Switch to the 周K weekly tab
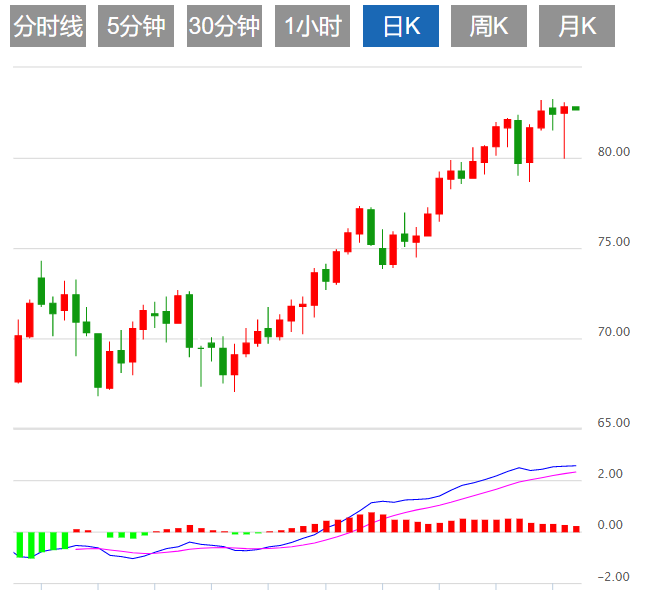The width and height of the screenshot is (653, 590). pos(489,26)
